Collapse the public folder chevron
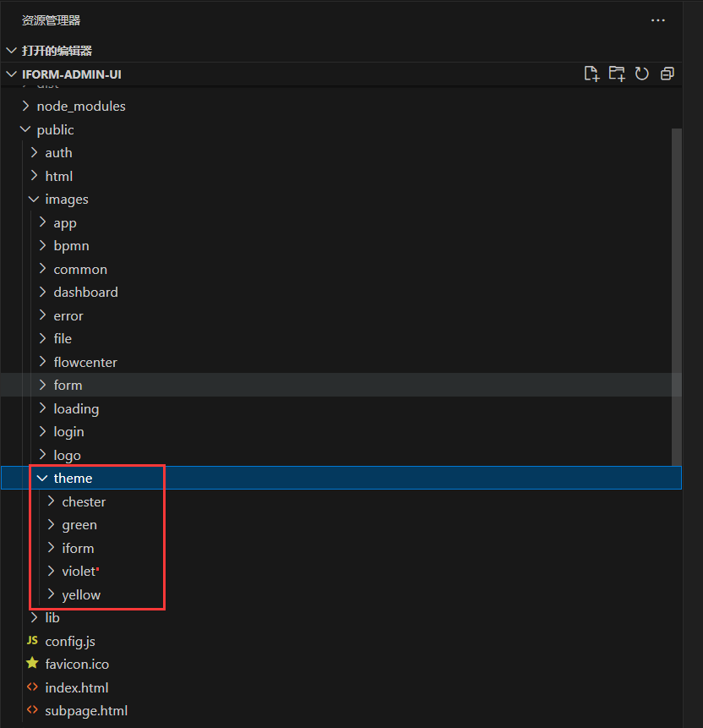Screen dimensions: 703x728 point(25,129)
